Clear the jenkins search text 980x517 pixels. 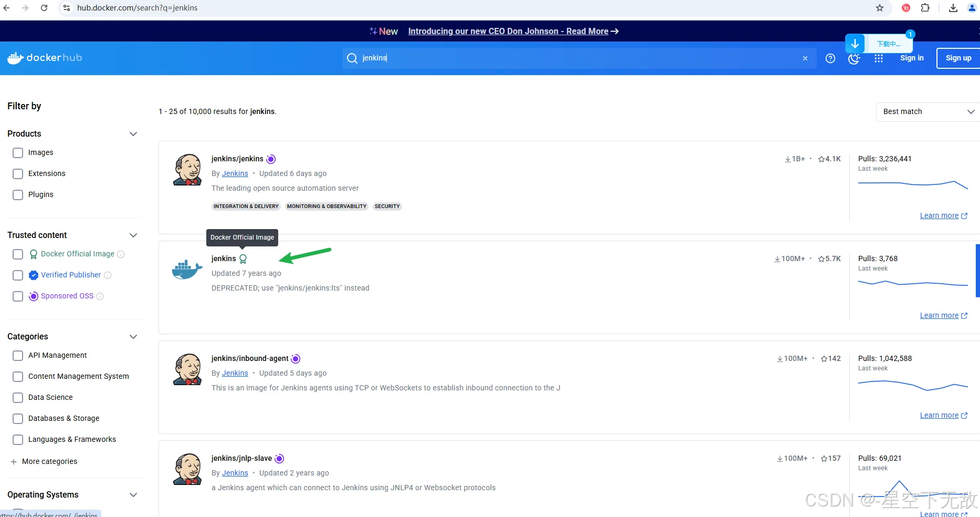tap(805, 58)
